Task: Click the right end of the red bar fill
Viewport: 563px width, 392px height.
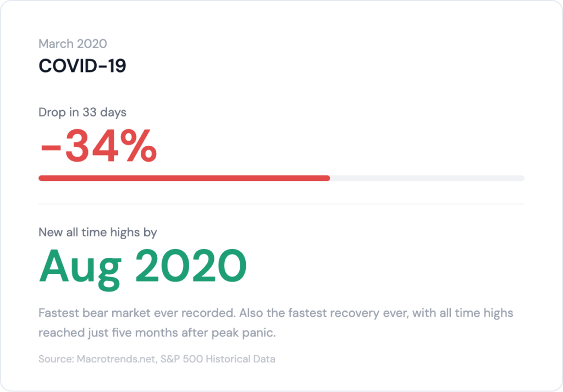Action: 327,178
